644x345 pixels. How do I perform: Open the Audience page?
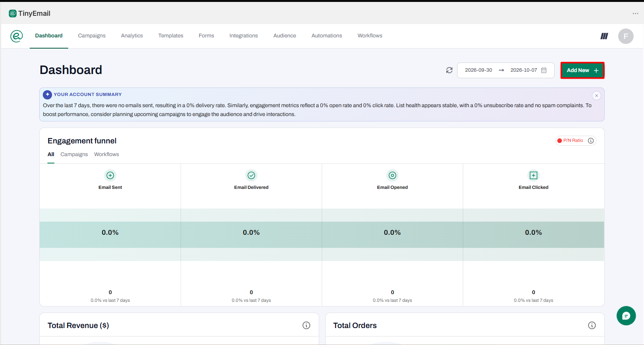(x=285, y=36)
